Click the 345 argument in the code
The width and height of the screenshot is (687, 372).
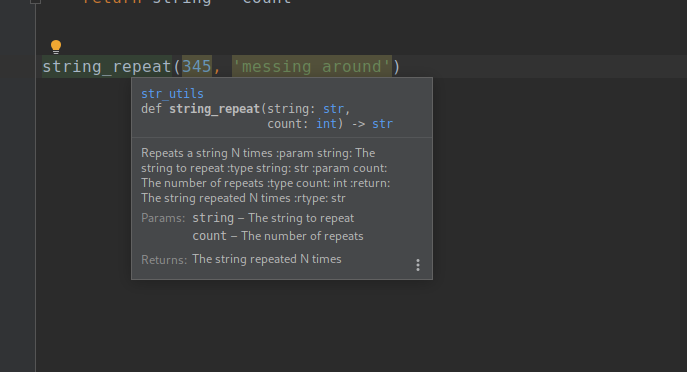pos(197,67)
